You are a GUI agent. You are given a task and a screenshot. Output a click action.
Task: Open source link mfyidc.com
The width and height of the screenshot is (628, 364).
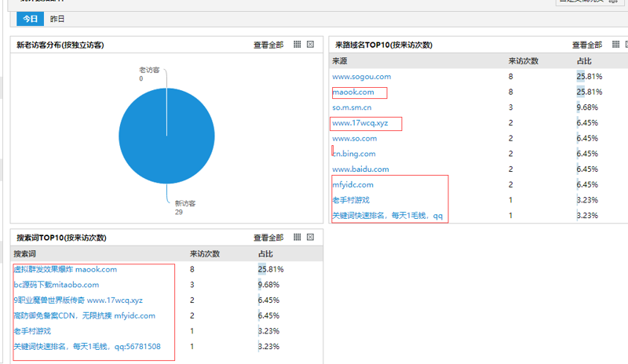(x=352, y=184)
